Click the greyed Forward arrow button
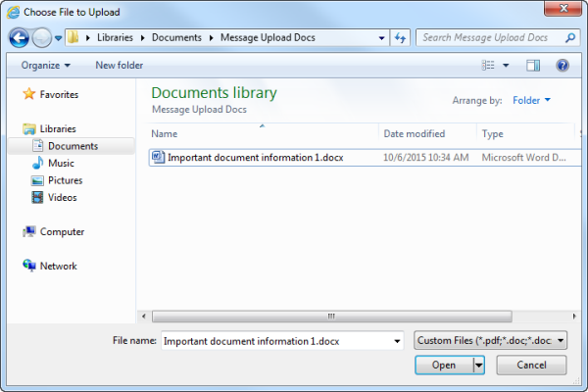The width and height of the screenshot is (588, 392). (41, 38)
